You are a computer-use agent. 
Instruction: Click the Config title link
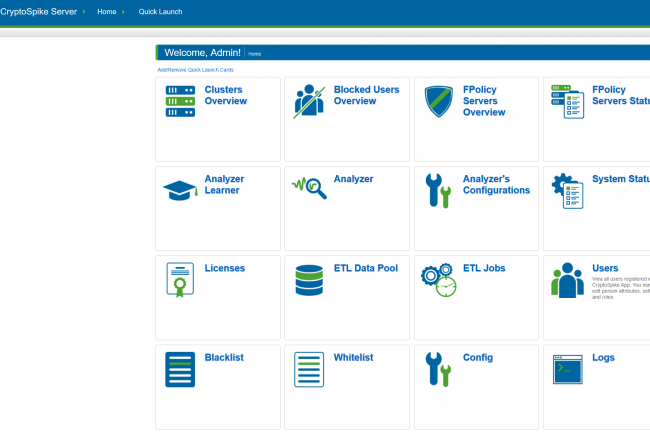tap(478, 358)
